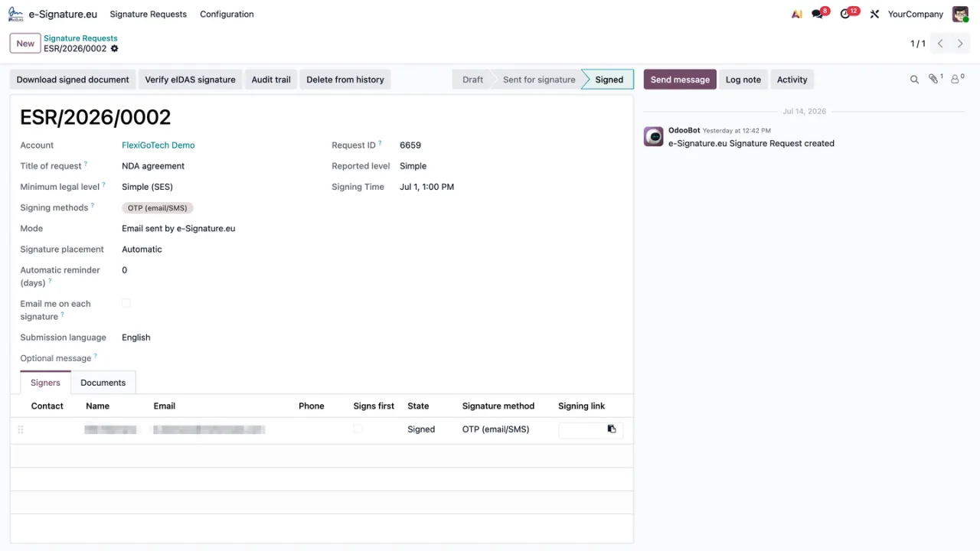Click the Contact column header

click(x=47, y=406)
